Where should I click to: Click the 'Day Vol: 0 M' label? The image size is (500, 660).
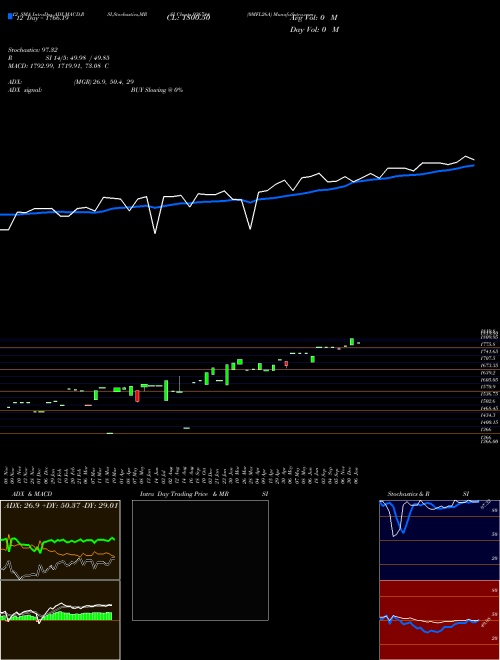pyautogui.click(x=314, y=30)
